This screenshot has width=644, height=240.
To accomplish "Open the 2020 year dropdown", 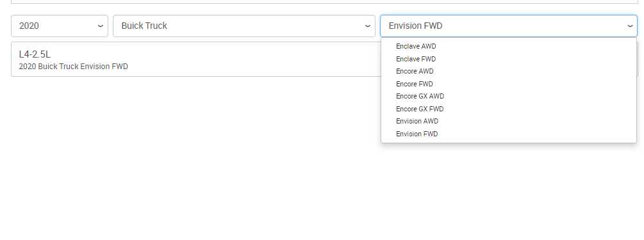I will tap(60, 26).
